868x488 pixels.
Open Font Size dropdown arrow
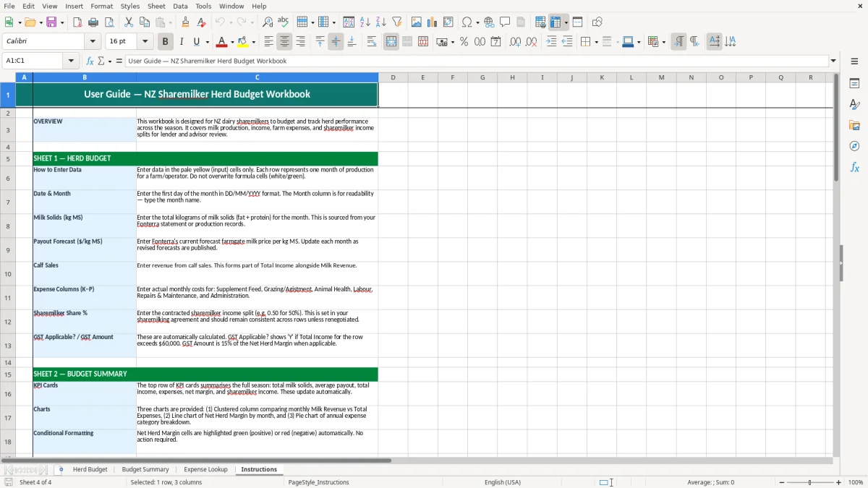coord(145,42)
